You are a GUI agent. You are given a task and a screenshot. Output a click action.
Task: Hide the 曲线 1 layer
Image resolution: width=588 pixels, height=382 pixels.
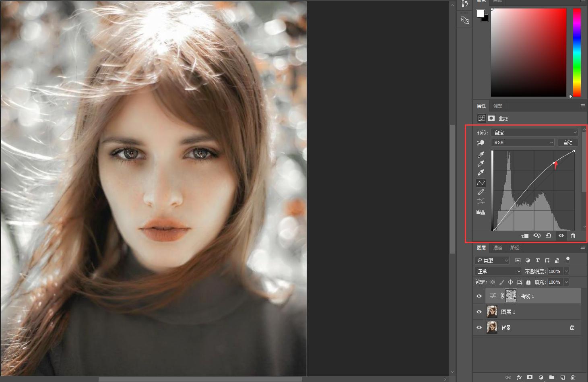[479, 296]
